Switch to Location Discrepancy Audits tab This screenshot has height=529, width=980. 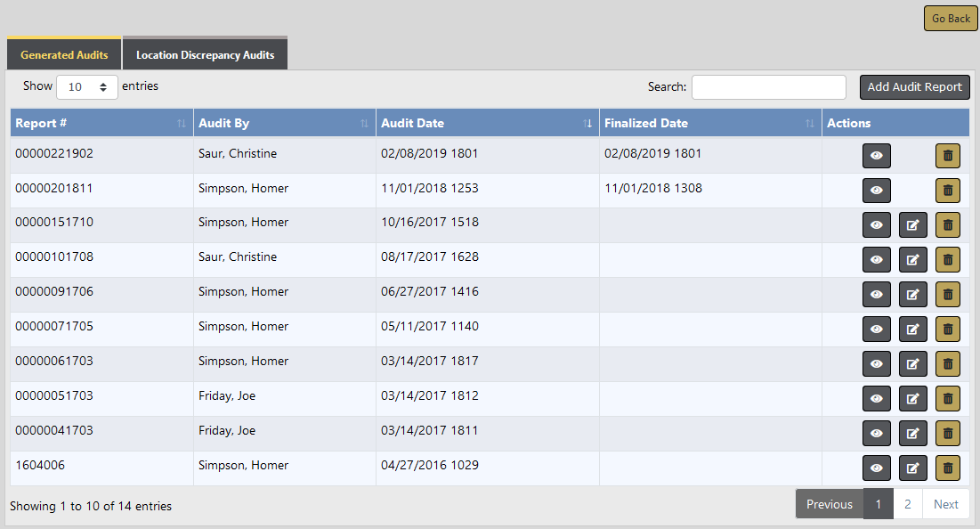[205, 55]
